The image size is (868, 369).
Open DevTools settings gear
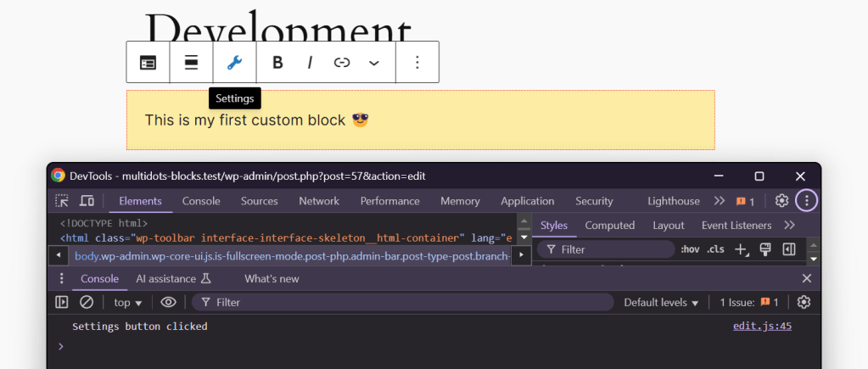781,201
